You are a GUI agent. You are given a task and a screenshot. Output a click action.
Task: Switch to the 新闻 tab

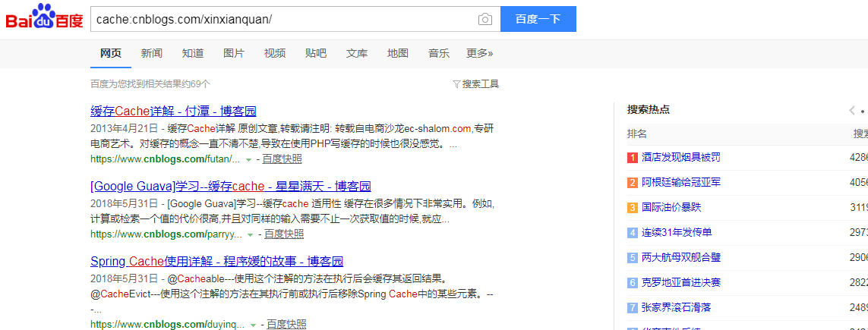[151, 53]
